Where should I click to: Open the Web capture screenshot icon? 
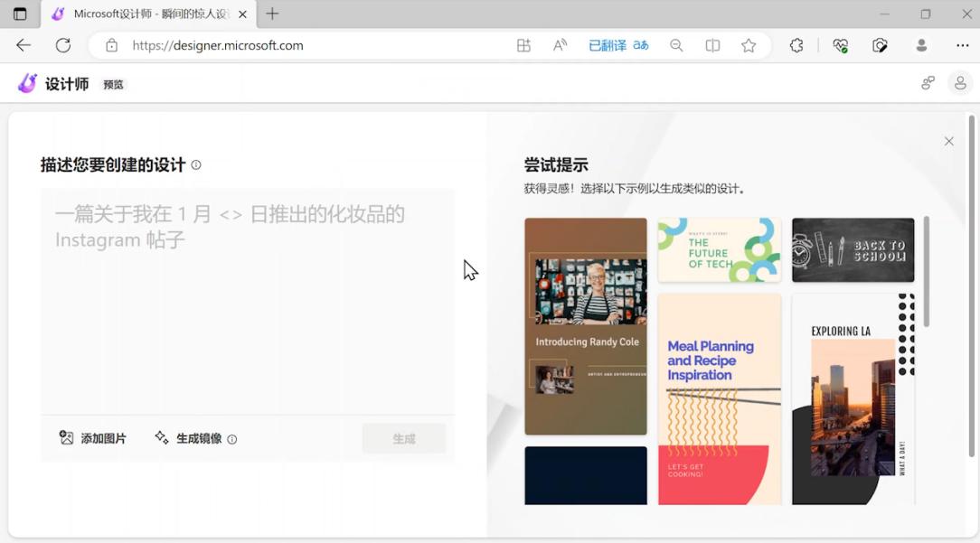(880, 45)
